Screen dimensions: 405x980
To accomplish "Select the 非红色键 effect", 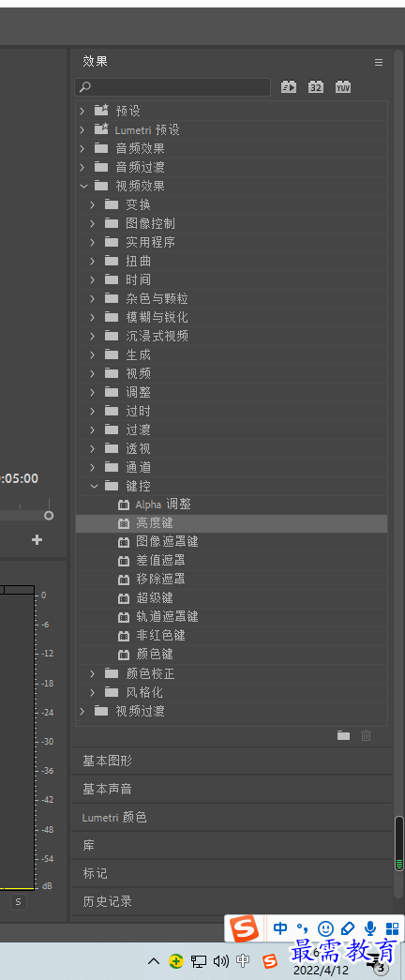I will click(x=232, y=636).
